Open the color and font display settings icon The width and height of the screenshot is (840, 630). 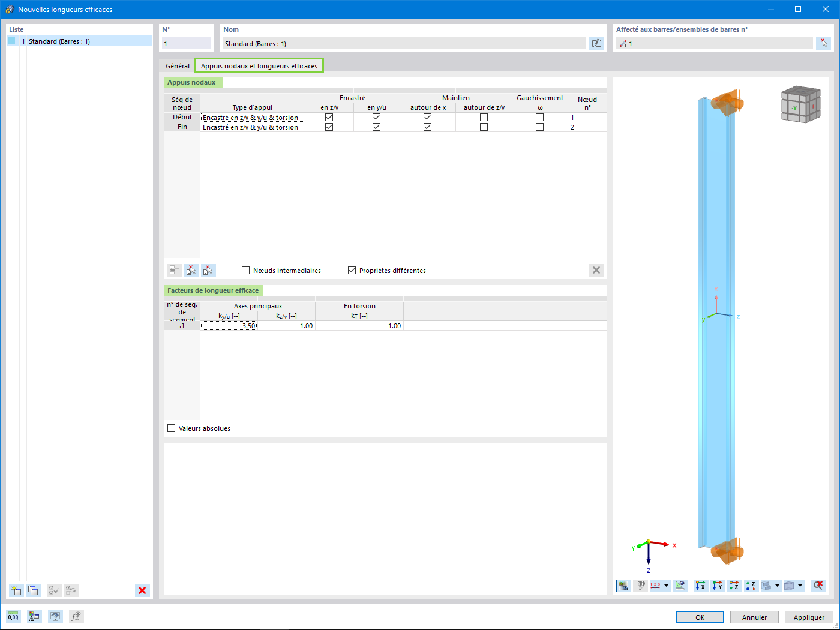click(34, 616)
